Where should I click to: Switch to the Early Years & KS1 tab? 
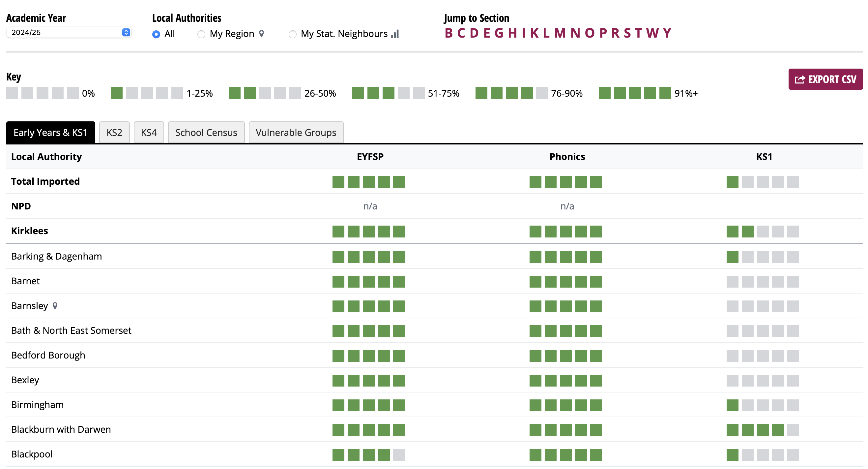coord(50,133)
